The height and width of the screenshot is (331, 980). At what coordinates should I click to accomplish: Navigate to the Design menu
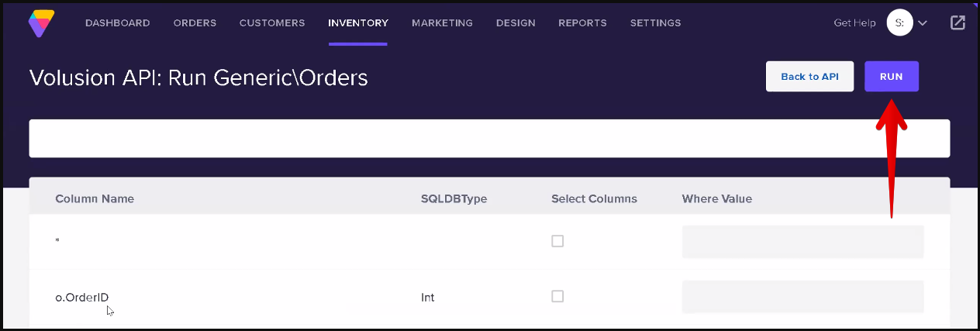click(x=516, y=23)
